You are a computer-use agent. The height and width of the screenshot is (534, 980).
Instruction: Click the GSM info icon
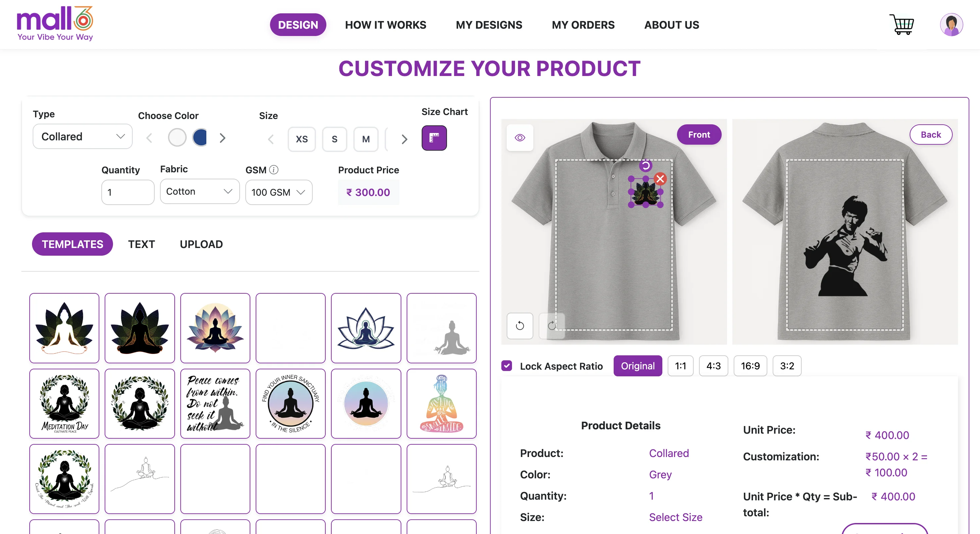(274, 170)
